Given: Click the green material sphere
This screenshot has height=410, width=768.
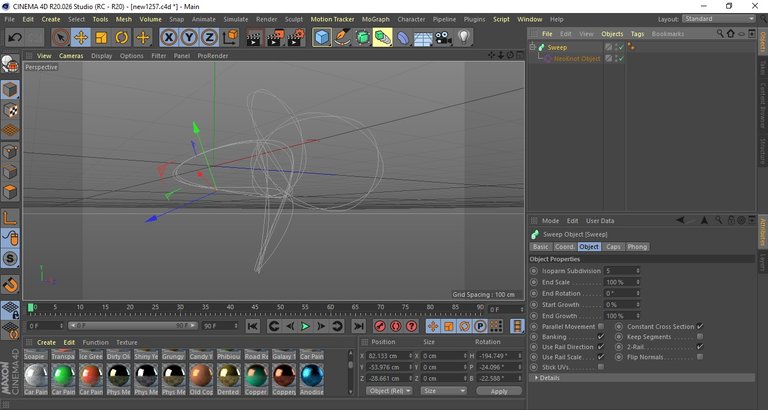Looking at the screenshot, I should (64, 376).
